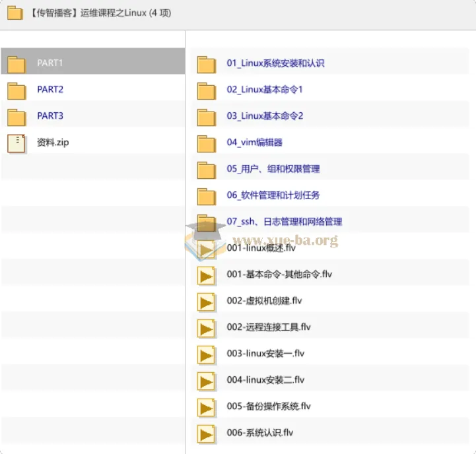
Task: Click video icon of 003-linux安装一.flv
Action: [207, 355]
